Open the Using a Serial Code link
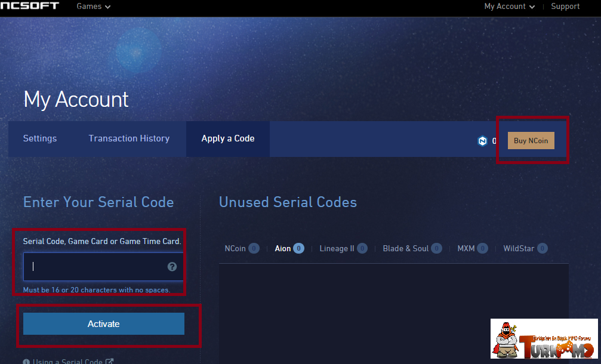601x364 pixels. coord(67,362)
